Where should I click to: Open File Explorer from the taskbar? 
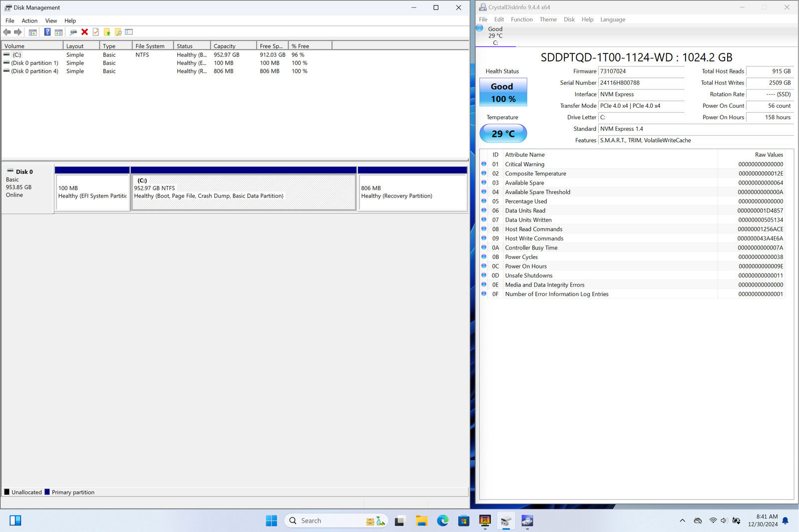pos(421,521)
